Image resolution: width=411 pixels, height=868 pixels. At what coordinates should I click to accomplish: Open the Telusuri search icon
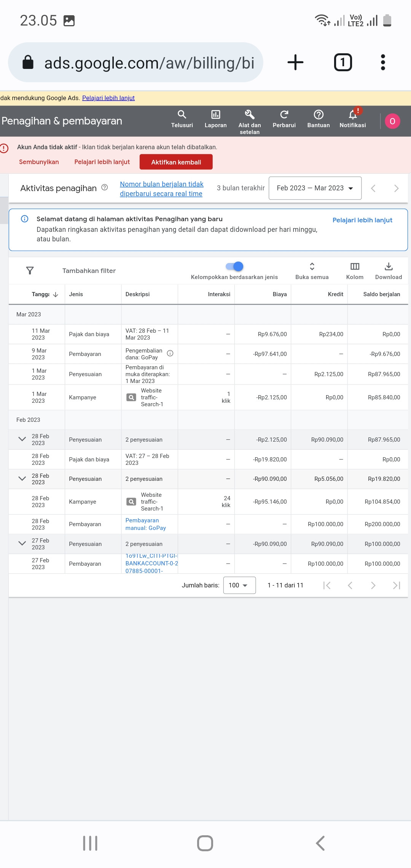click(x=182, y=115)
